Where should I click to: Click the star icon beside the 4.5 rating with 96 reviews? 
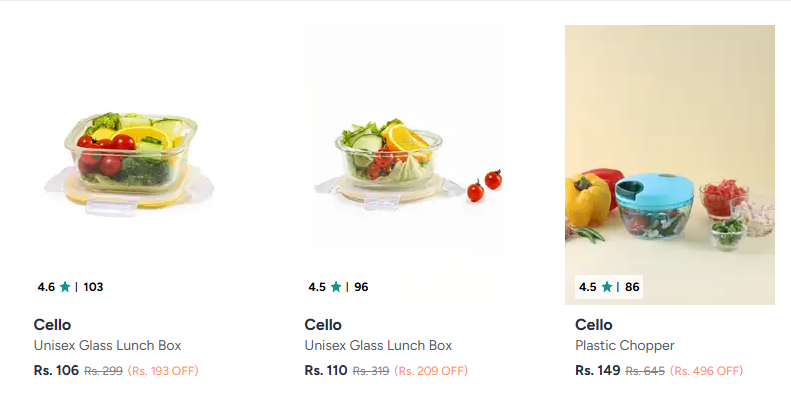tap(336, 287)
